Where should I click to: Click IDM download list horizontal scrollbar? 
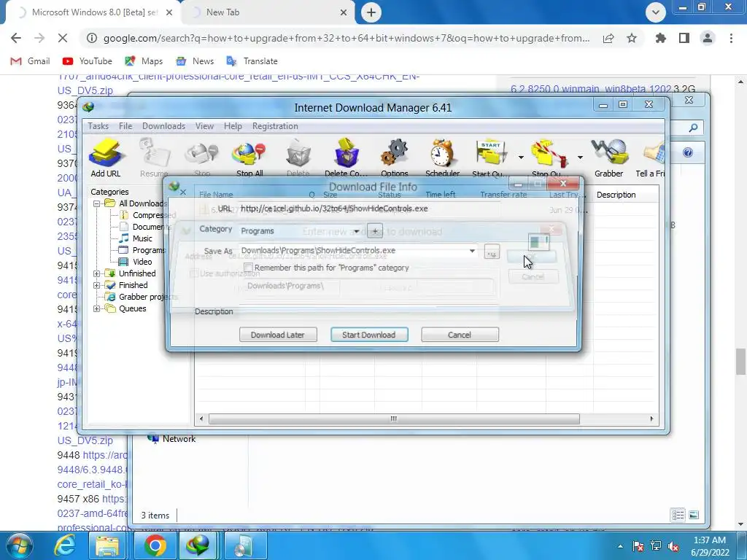(394, 419)
